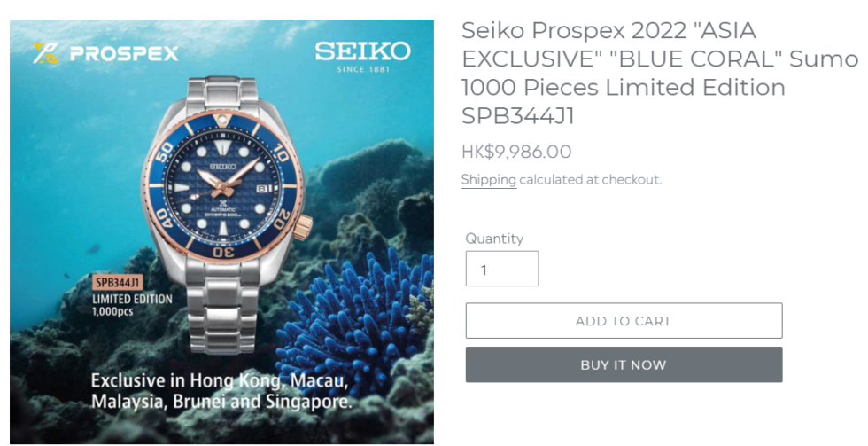This screenshot has width=868, height=446.
Task: Focus the Quantity input field
Action: pos(501,269)
